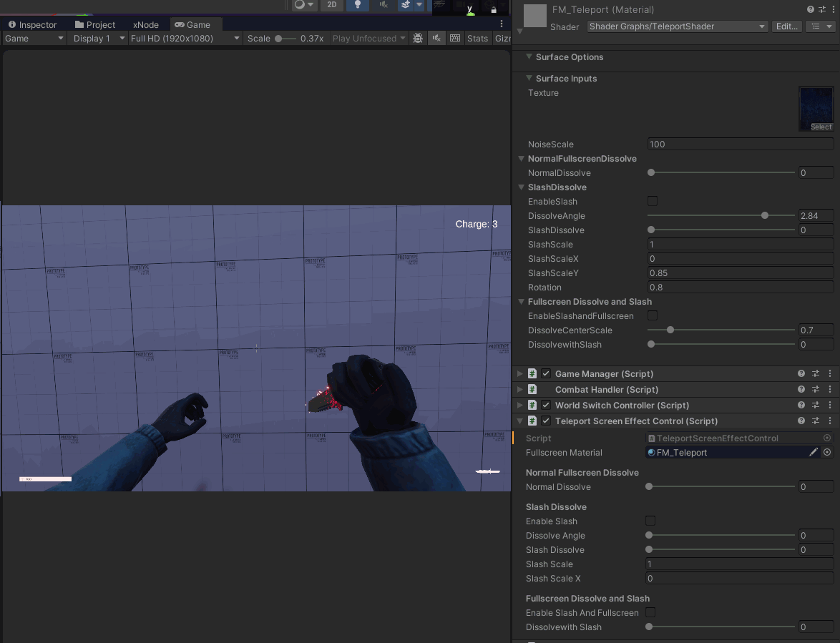Collapse SlashDissolve foldout
This screenshot has height=643, width=840.
tap(522, 187)
